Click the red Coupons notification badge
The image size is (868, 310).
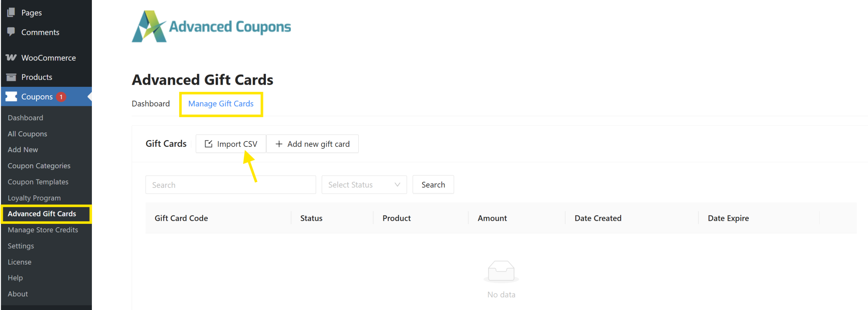pos(61,97)
